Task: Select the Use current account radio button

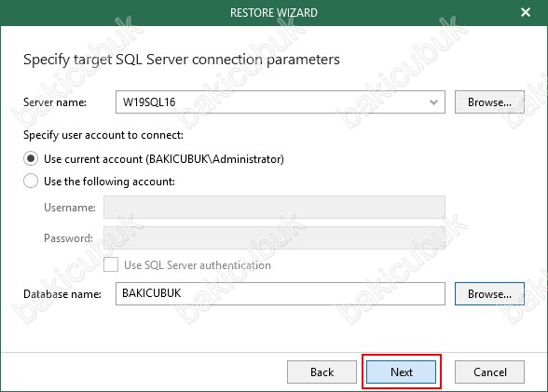Action: click(31, 159)
